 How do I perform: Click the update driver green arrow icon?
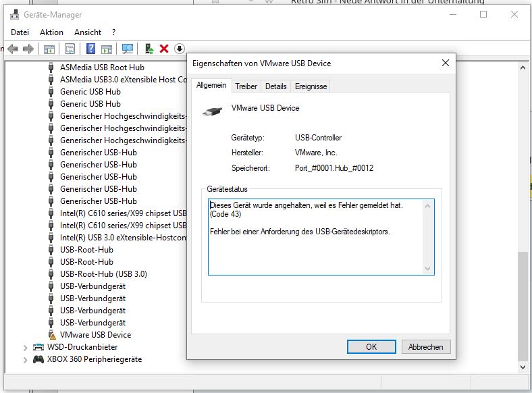(149, 49)
